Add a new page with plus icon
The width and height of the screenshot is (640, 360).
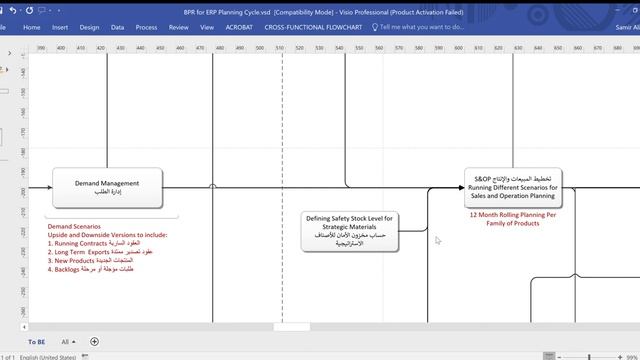click(94, 342)
